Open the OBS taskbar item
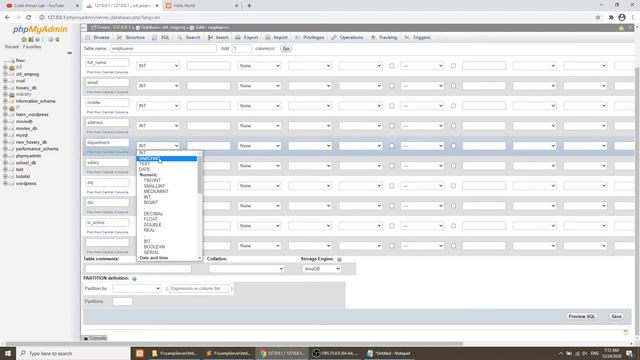The width and height of the screenshot is (640, 360). [x=335, y=353]
